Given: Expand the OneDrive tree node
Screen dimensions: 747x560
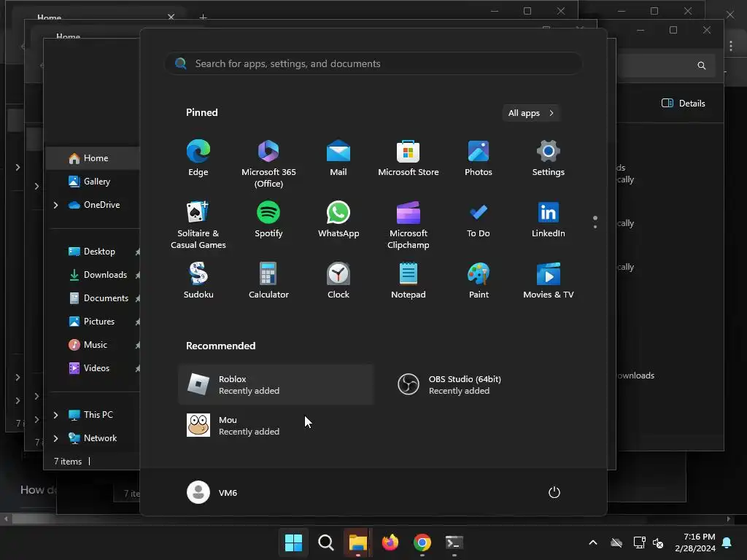Looking at the screenshot, I should click(55, 205).
